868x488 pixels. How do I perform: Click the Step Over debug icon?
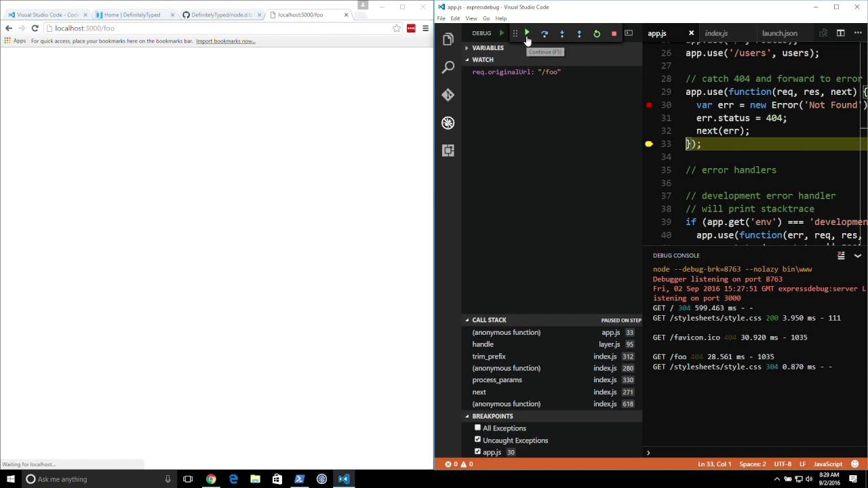[545, 33]
